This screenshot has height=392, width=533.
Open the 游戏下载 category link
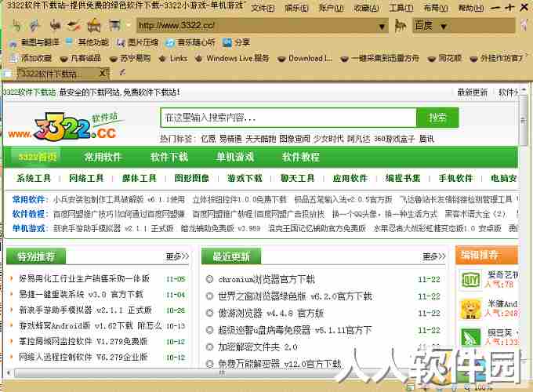(245, 178)
